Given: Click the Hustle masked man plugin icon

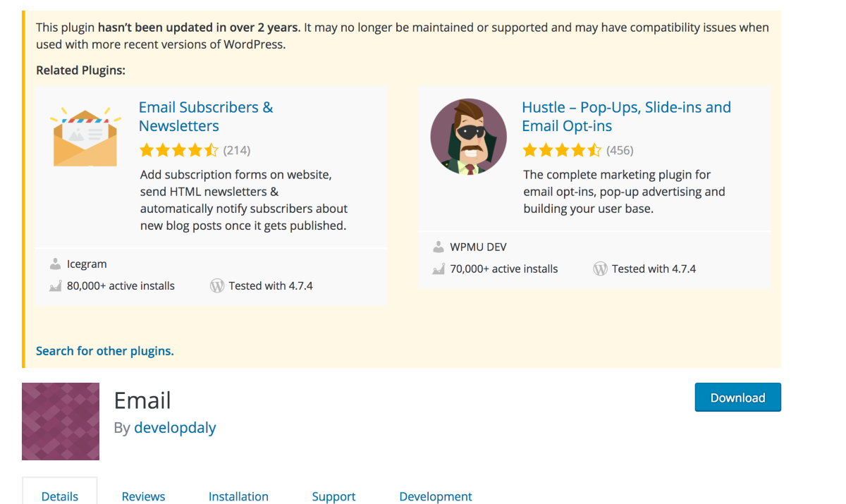Looking at the screenshot, I should tap(469, 137).
